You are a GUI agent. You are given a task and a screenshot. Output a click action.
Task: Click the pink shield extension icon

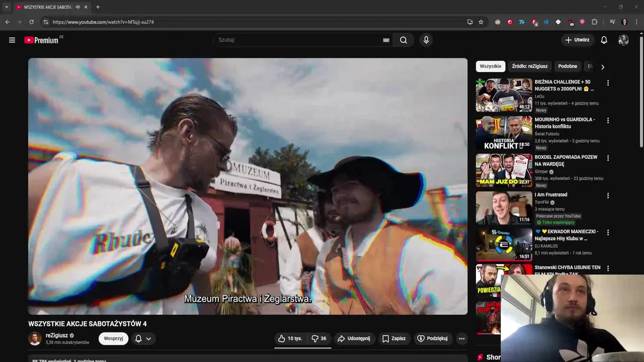(x=582, y=22)
